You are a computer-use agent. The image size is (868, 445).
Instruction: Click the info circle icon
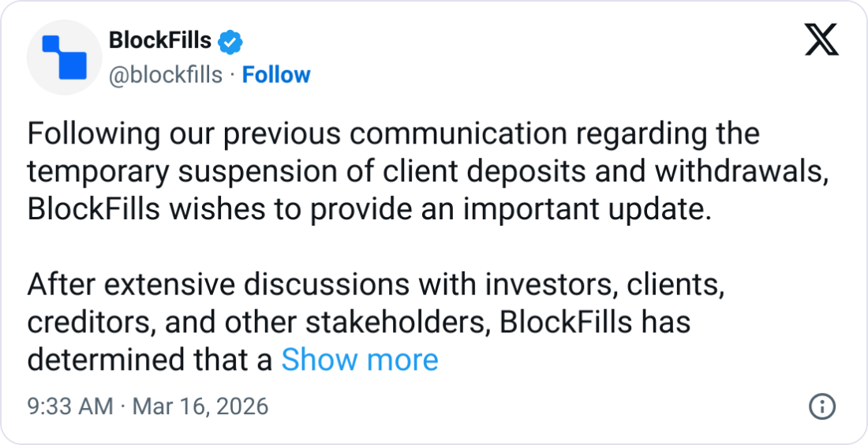[822, 407]
